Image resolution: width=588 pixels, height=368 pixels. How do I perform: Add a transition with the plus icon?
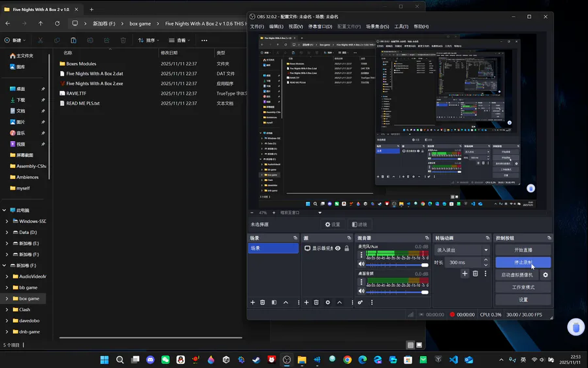465,273
